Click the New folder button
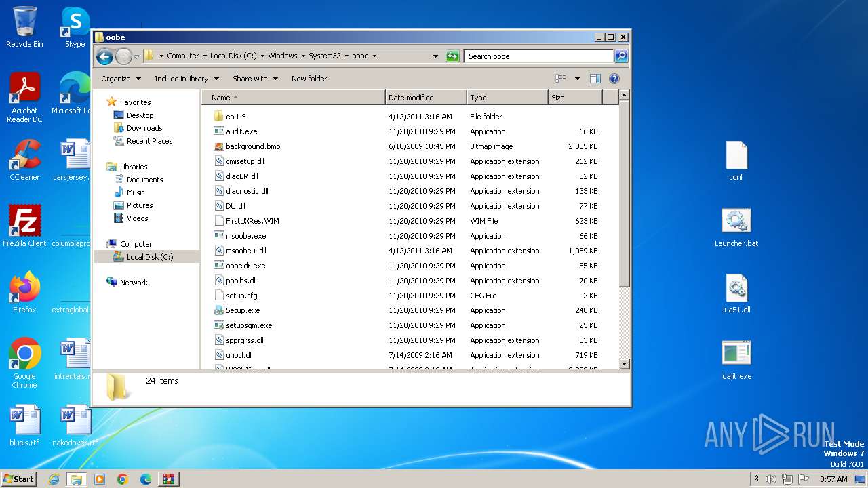The height and width of the screenshot is (488, 868). 309,79
